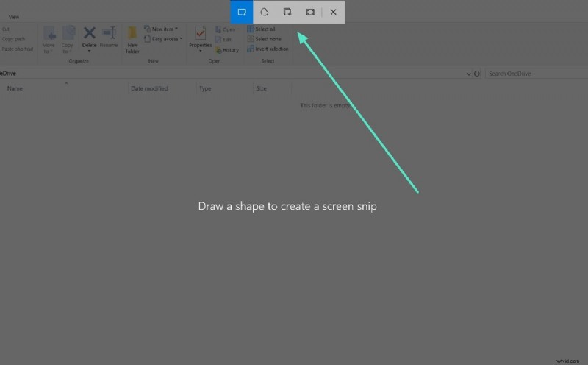588x365 pixels.
Task: Expand the Delete dropdown arrow
Action: point(89,51)
